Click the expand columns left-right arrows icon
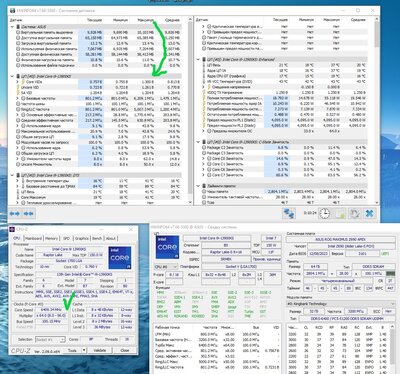400x374 pixels. click(x=14, y=214)
